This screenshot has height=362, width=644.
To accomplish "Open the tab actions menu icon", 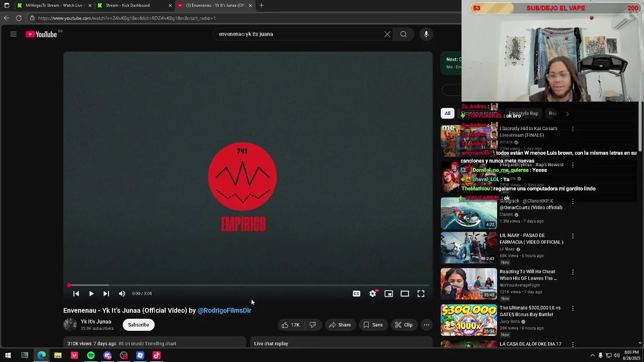I will point(7,6).
